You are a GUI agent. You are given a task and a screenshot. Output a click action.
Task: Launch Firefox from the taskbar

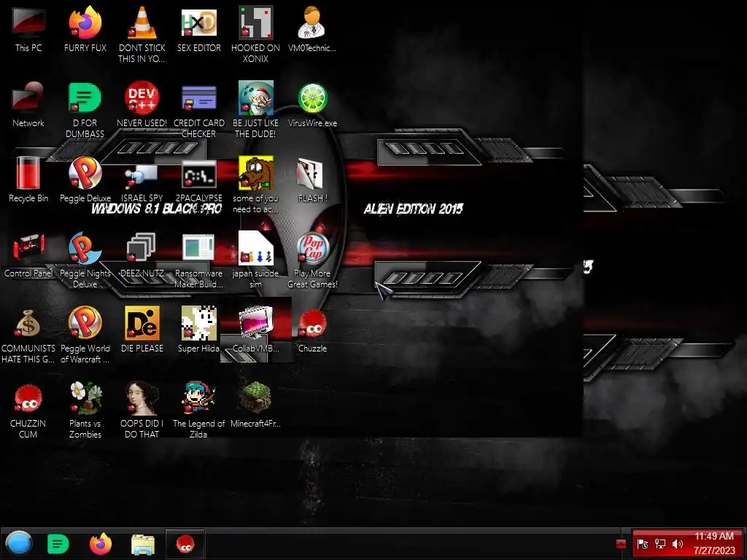click(x=101, y=544)
